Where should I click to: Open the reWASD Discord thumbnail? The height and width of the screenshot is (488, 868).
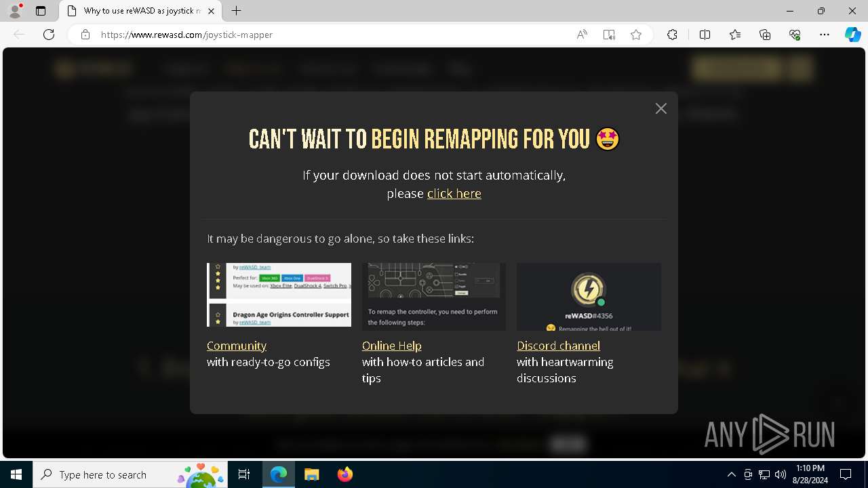(589, 297)
